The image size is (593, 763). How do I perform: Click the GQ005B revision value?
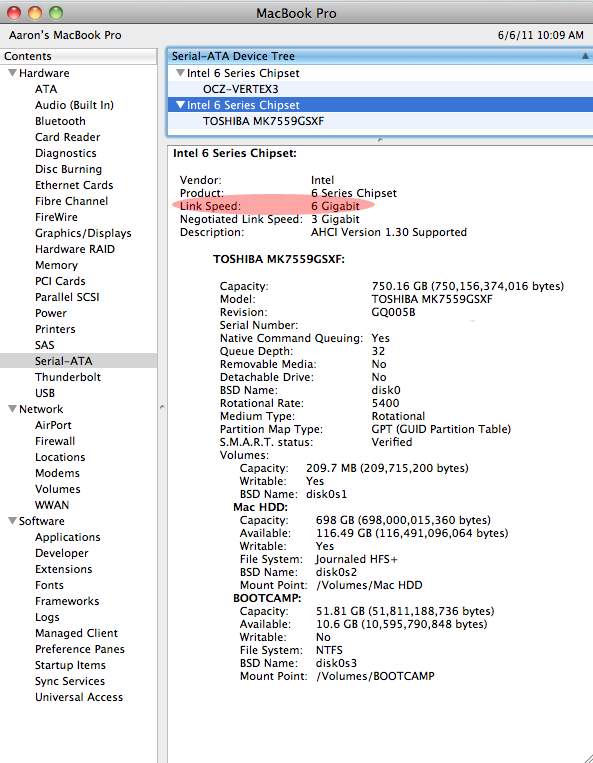point(393,312)
